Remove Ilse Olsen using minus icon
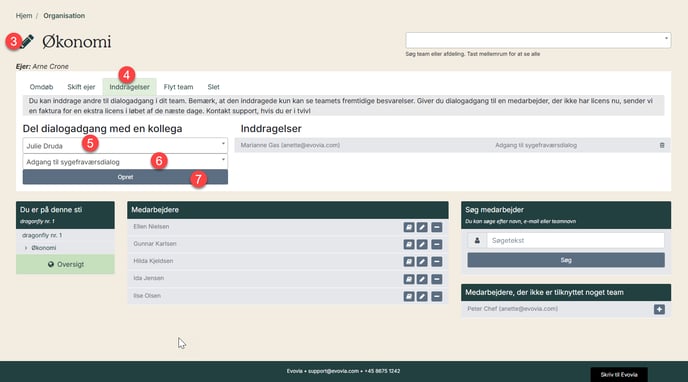The image size is (688, 382). 437,296
